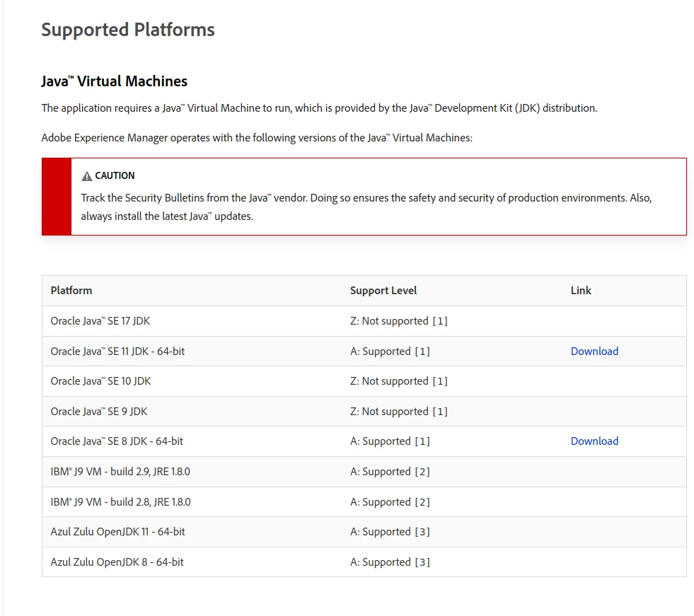Screen dimensions: 694x616
Task: Click the CAUTION label text
Action: (x=115, y=175)
